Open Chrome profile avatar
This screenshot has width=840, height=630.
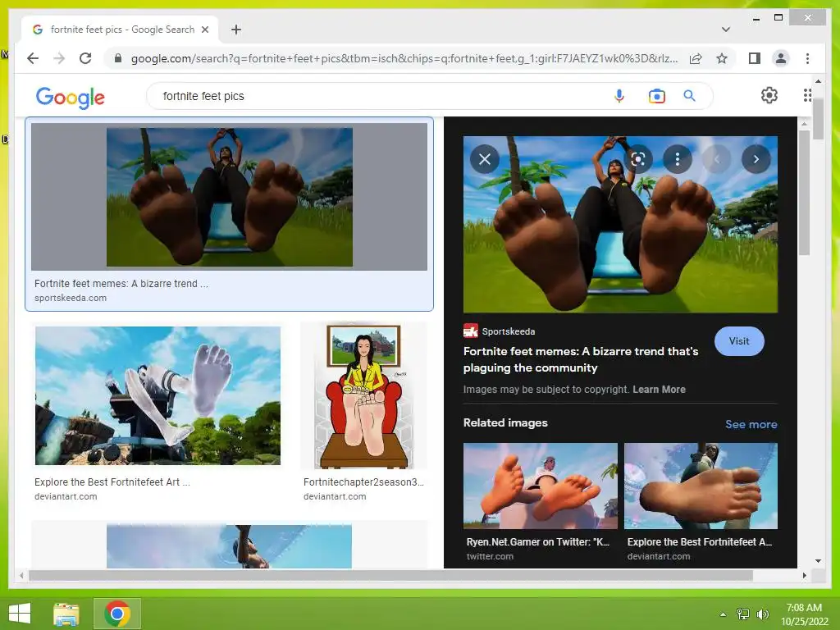point(781,58)
